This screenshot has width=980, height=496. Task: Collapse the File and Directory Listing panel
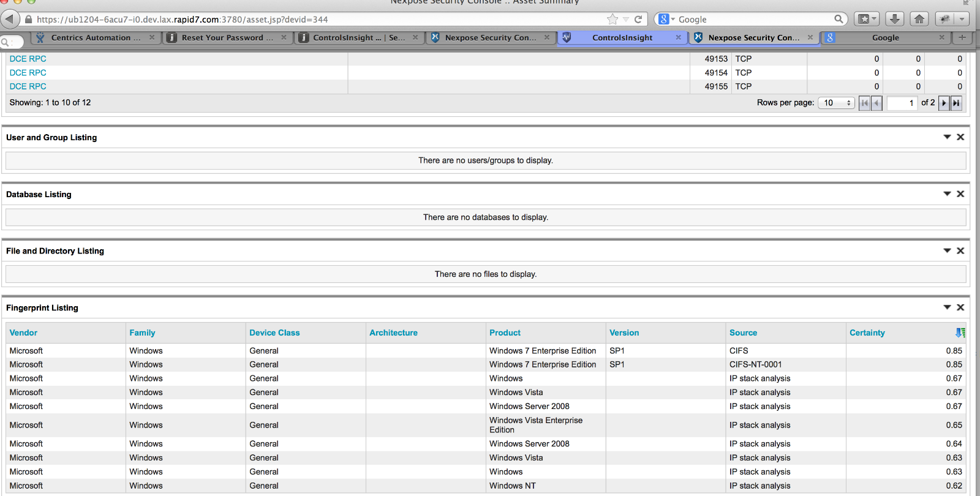(x=947, y=250)
